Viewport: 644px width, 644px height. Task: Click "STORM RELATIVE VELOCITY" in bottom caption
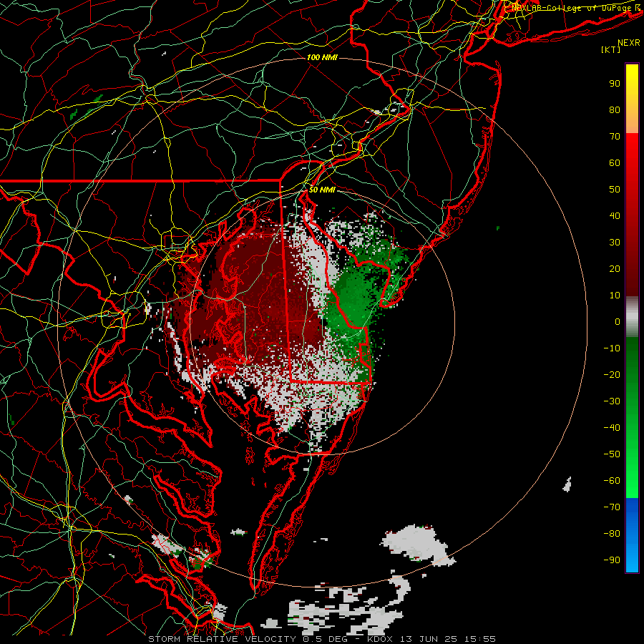click(221, 639)
